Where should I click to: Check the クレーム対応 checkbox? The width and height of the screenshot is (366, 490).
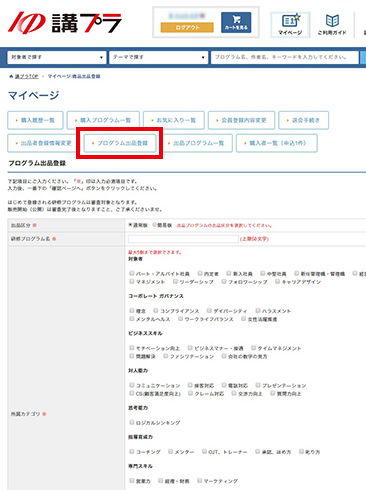click(x=190, y=394)
